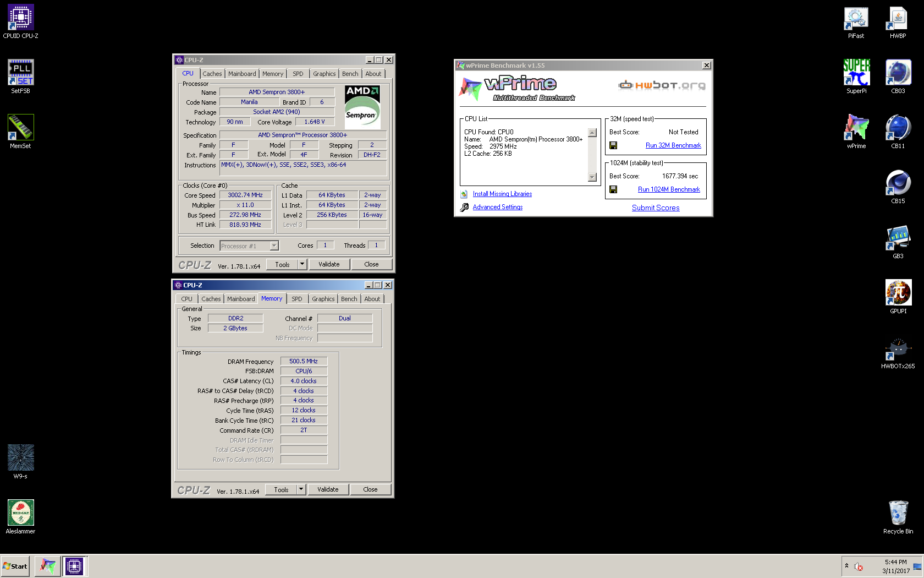Open Aleslammer desktop shortcut

(x=20, y=517)
